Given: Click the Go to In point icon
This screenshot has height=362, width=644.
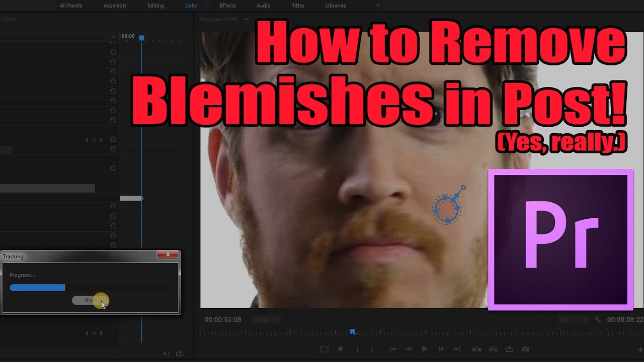Looking at the screenshot, I should 393,349.
